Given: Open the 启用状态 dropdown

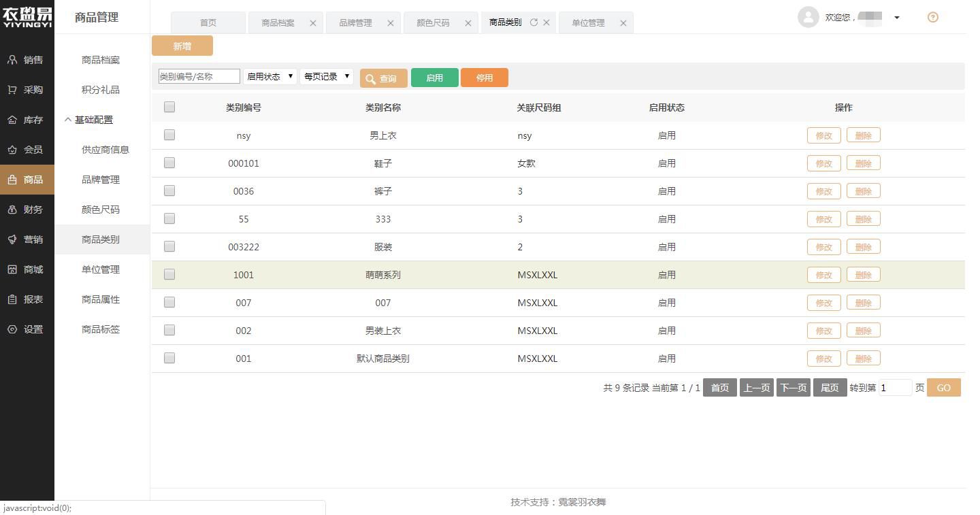Looking at the screenshot, I should 269,77.
